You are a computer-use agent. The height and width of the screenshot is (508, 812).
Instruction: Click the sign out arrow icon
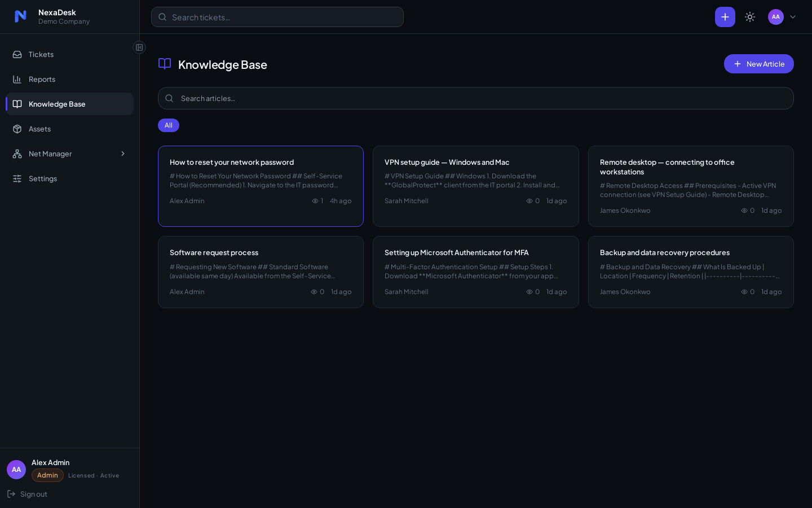pos(11,494)
